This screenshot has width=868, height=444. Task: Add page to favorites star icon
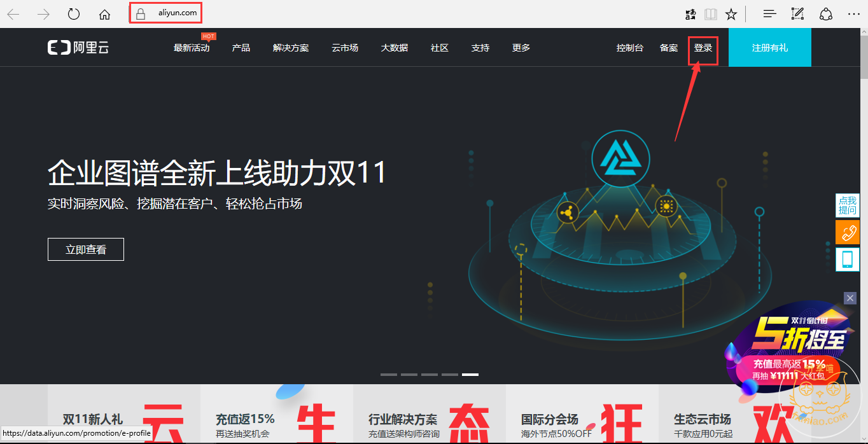[x=732, y=14]
